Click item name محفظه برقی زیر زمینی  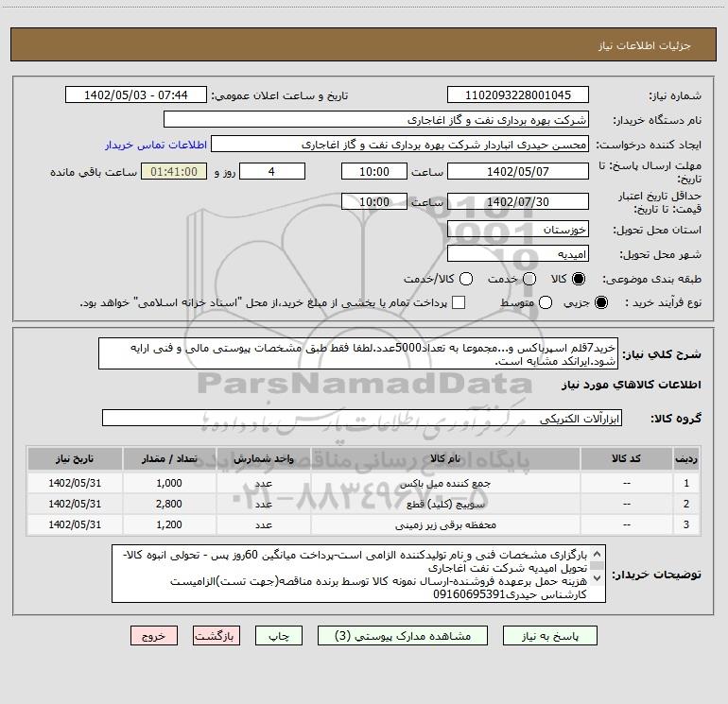pyautogui.click(x=445, y=524)
